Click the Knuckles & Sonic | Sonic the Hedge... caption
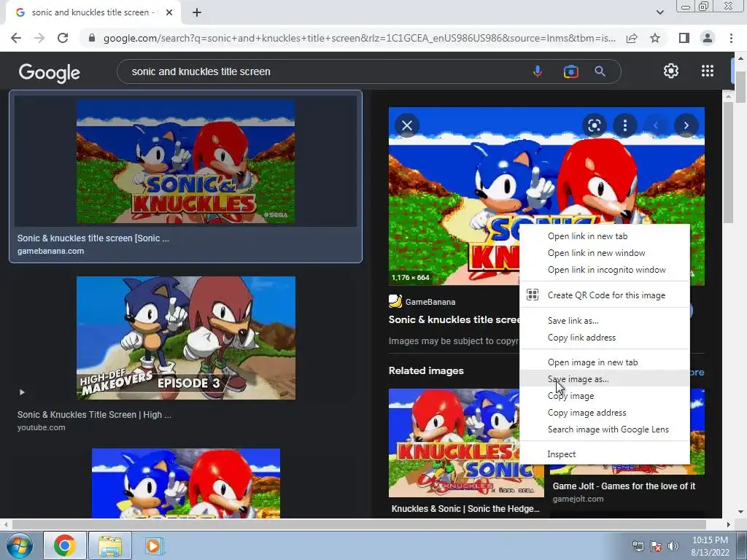Screen dimensions: 747x560 click(x=465, y=508)
